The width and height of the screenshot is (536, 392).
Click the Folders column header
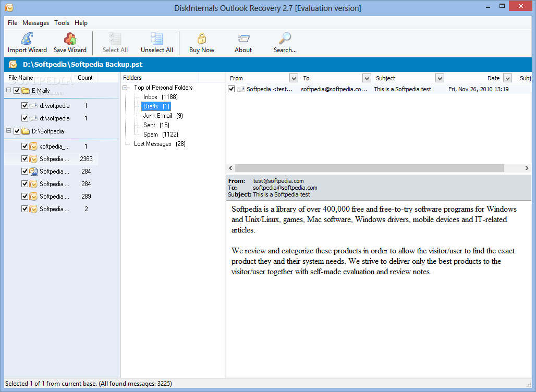click(x=160, y=78)
